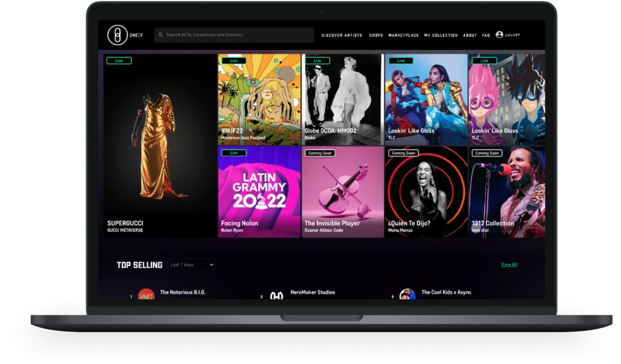Image resolution: width=621 pixels, height=364 pixels.
Task: Click the View All link
Action: 509,265
